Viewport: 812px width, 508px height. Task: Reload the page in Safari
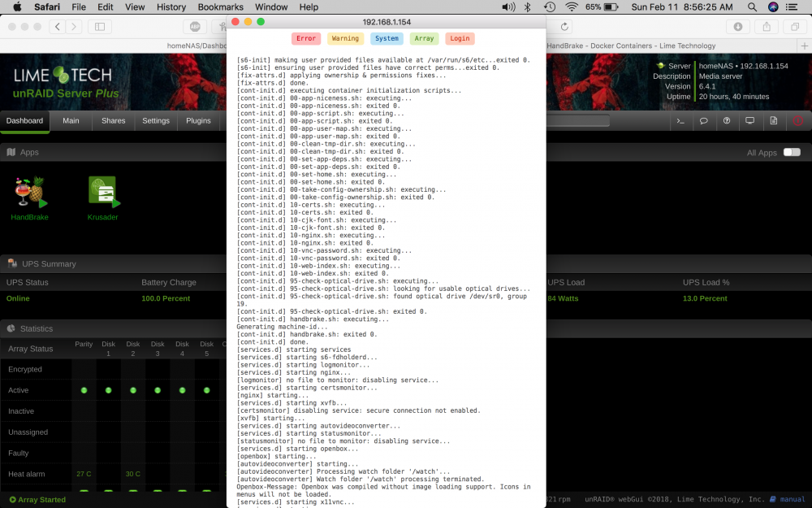click(564, 27)
